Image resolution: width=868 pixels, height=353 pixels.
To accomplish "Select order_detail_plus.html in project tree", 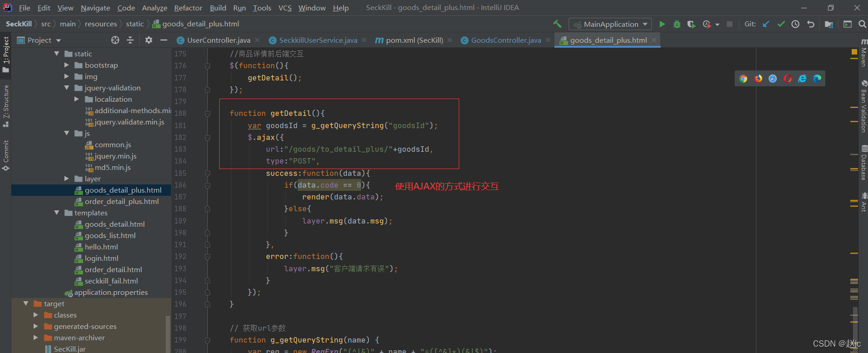I will pos(122,201).
